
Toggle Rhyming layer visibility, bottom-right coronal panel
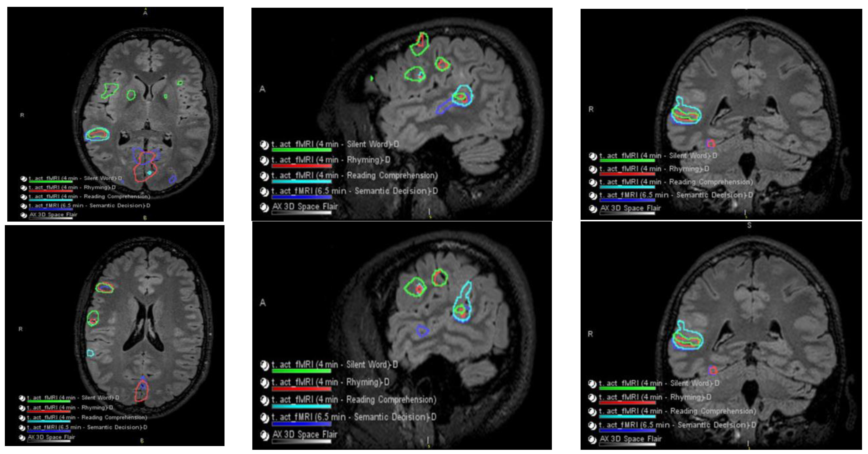(592, 398)
